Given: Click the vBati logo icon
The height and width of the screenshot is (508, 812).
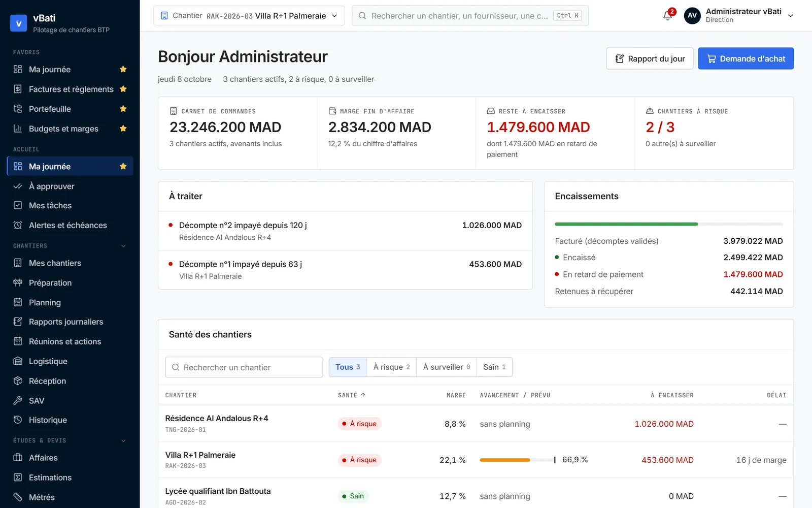Looking at the screenshot, I should coord(19,23).
